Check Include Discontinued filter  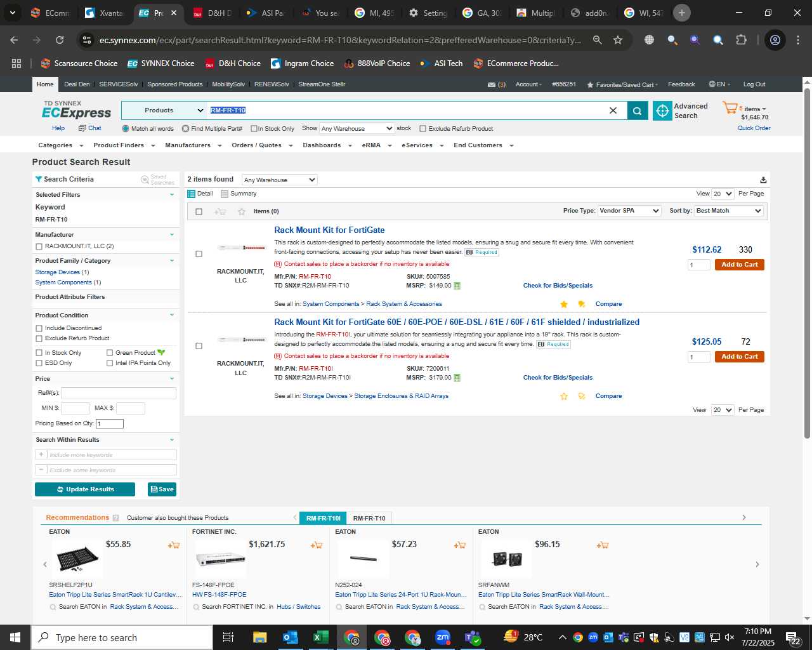tap(39, 328)
